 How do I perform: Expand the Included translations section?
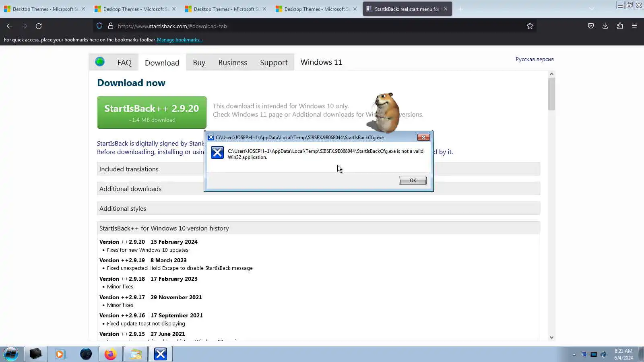(x=318, y=169)
